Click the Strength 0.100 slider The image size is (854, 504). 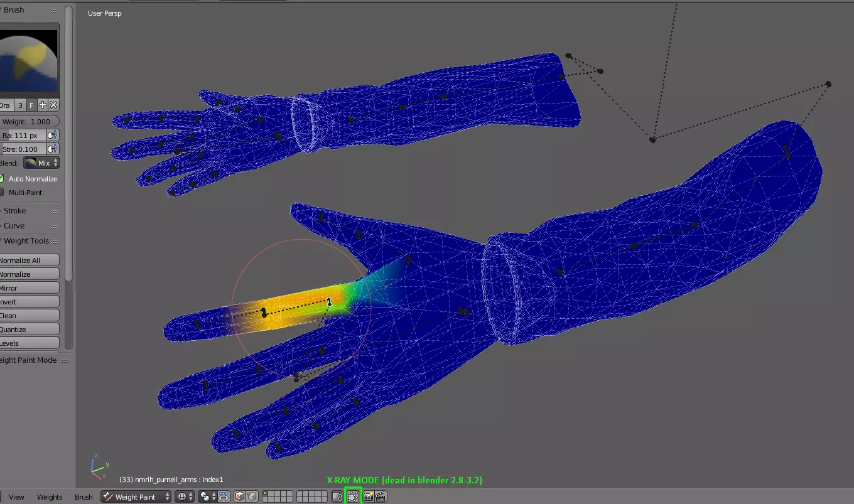(23, 149)
